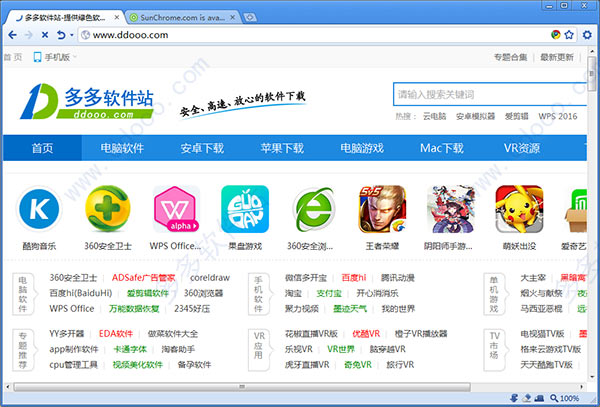Open the 橙子VR播放器 link

(x=421, y=334)
